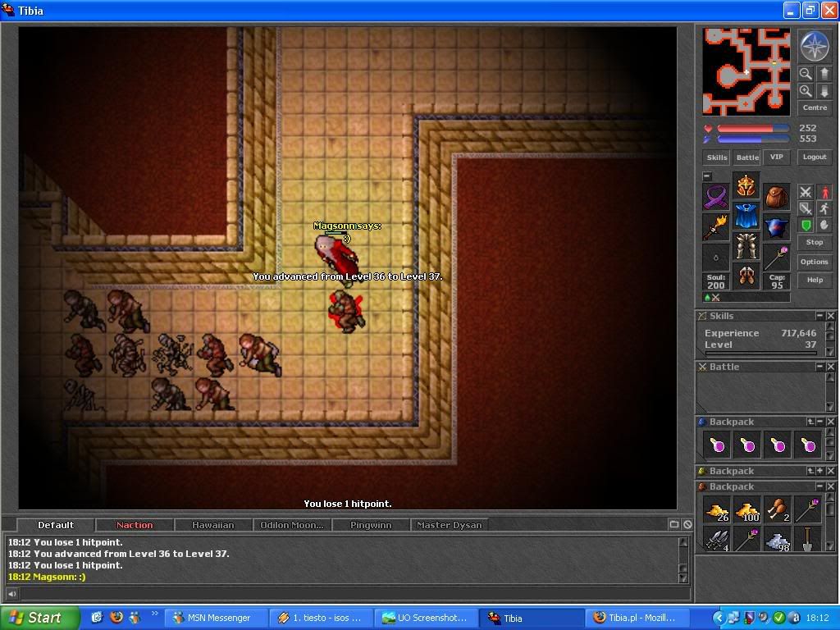Select the boots equipment slot
840x630 pixels.
746,276
